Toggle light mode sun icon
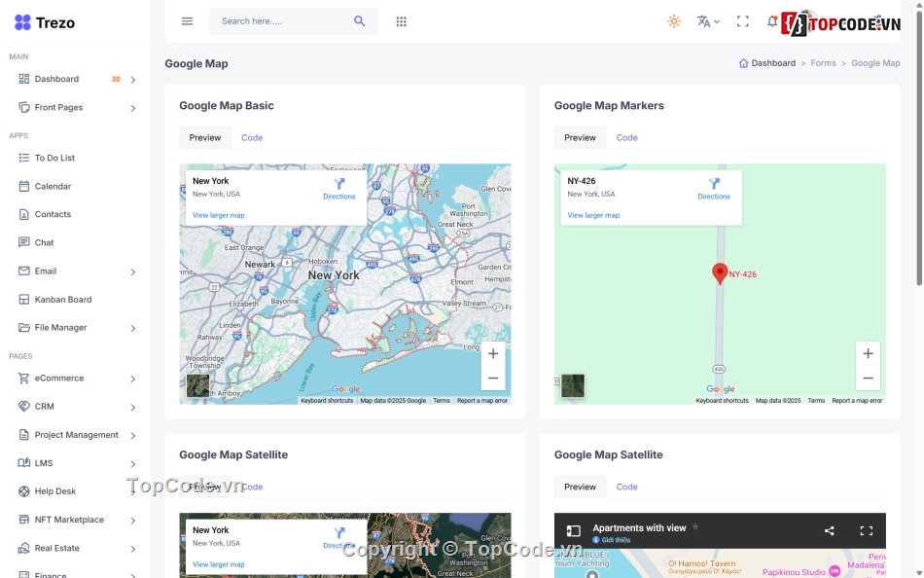The height and width of the screenshot is (578, 924). coord(674,21)
